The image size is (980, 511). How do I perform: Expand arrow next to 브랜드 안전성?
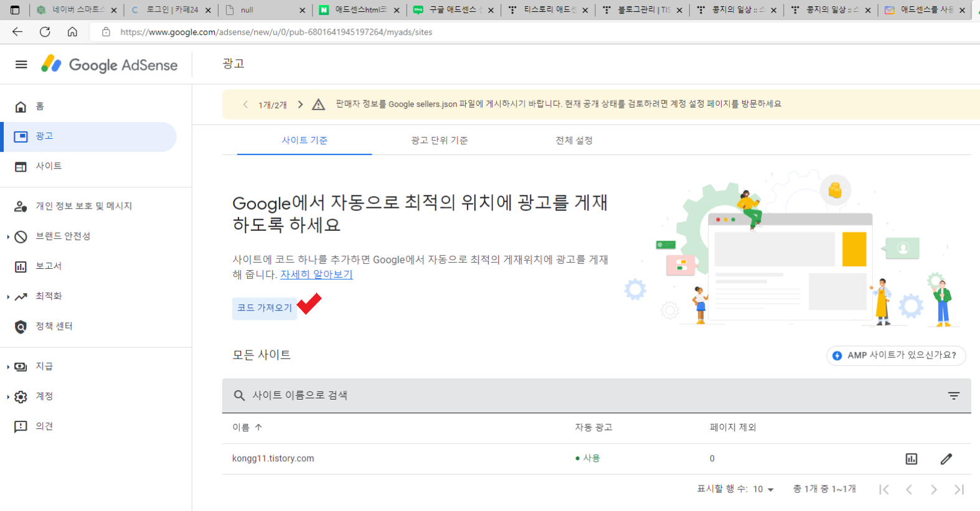8,237
